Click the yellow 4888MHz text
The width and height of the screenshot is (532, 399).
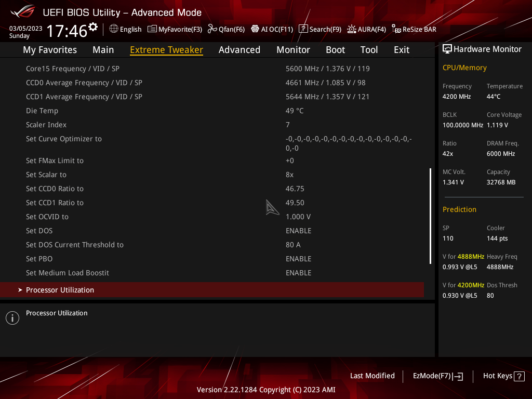471,257
